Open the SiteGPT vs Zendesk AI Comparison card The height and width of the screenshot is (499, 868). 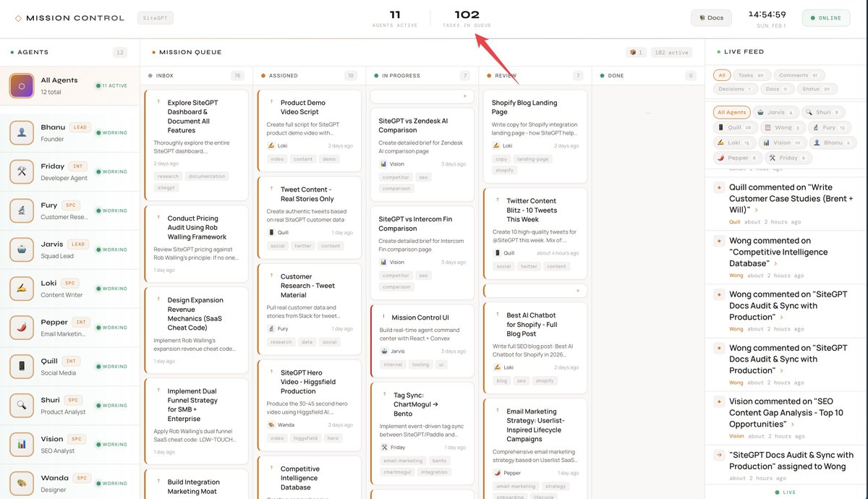[422, 153]
